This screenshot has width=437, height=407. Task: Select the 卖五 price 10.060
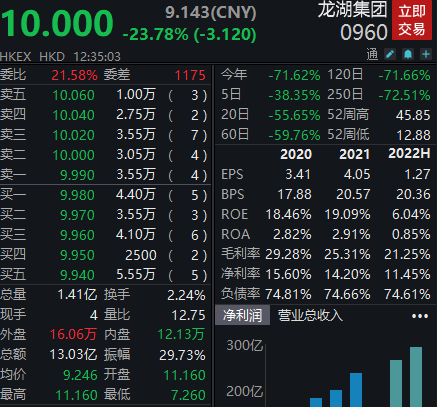[74, 95]
